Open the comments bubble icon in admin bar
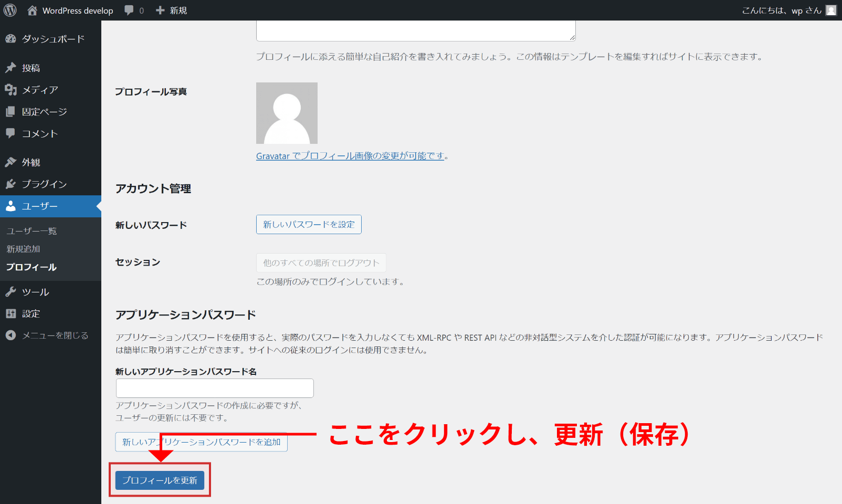The image size is (842, 504). tap(129, 10)
